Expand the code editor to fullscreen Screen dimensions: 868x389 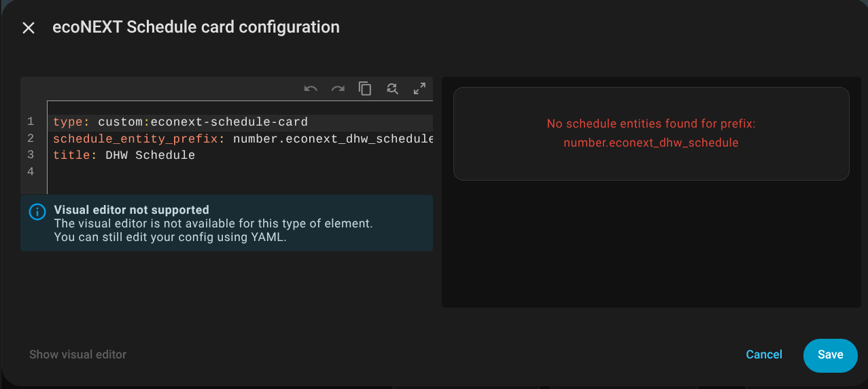419,89
